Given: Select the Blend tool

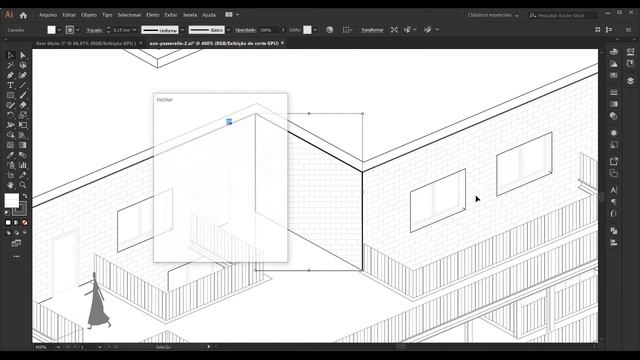Looking at the screenshot, I should (23, 155).
